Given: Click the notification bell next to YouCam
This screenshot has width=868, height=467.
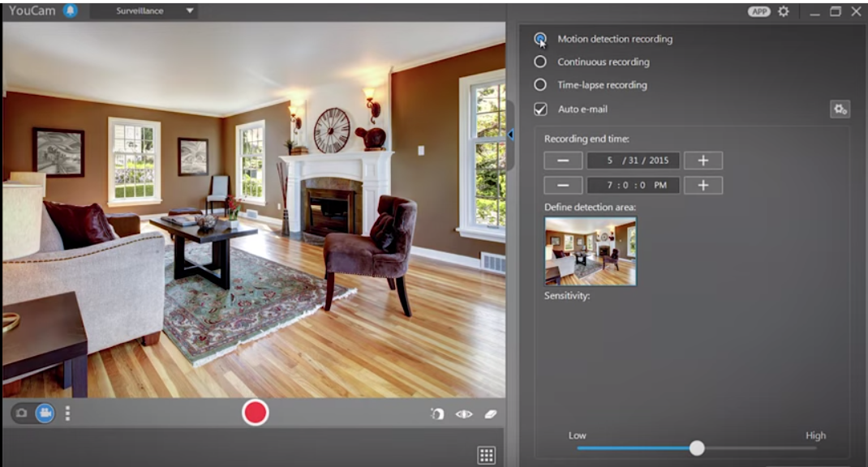Looking at the screenshot, I should pyautogui.click(x=71, y=11).
